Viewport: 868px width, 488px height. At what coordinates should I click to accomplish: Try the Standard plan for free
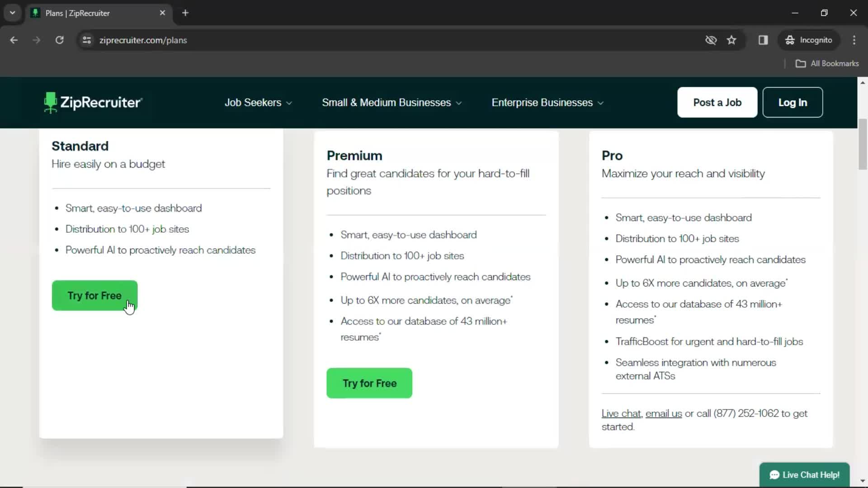click(x=94, y=296)
